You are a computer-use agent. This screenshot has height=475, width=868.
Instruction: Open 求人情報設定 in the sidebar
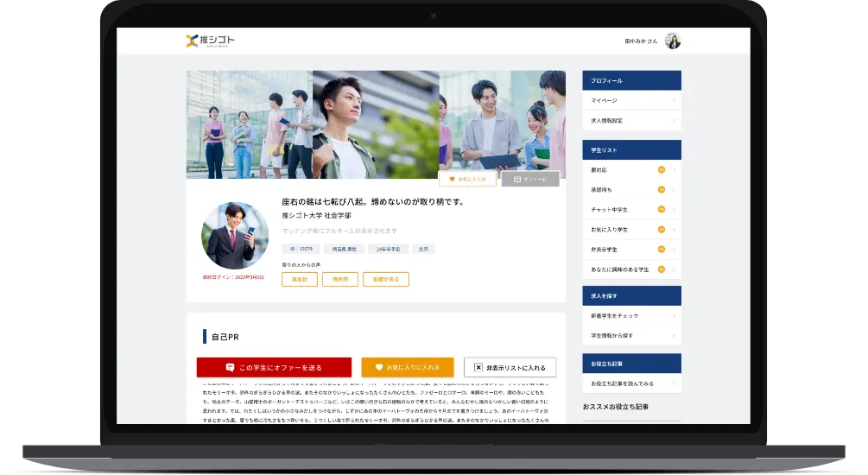pos(631,120)
